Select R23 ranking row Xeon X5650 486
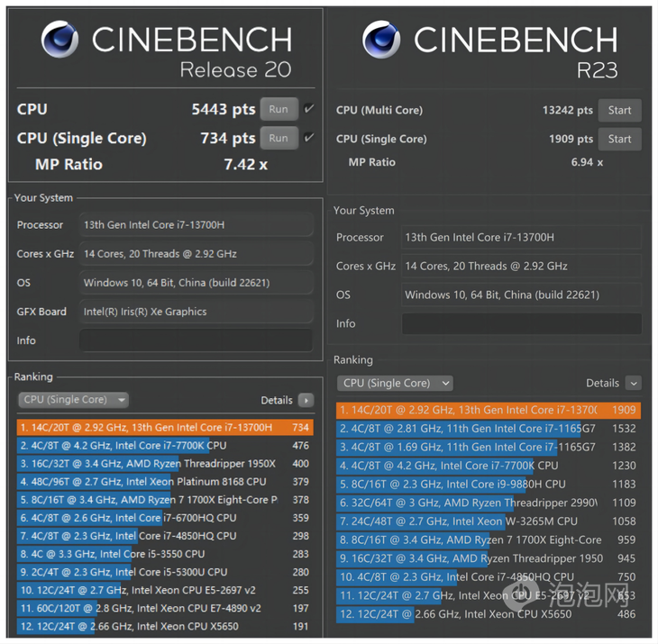Viewport: 658px width, 644px height. [489, 614]
